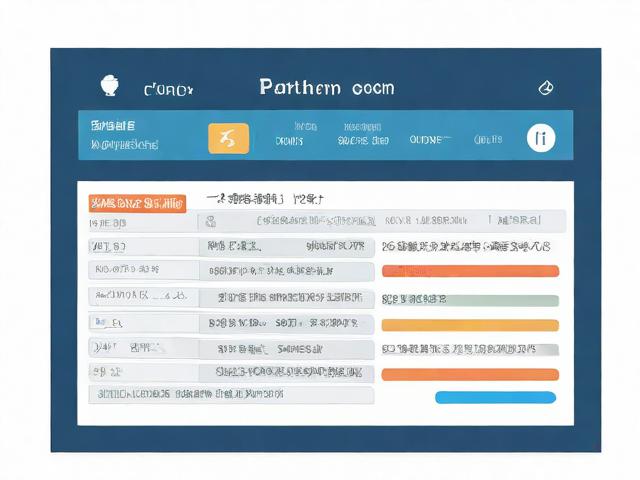This screenshot has height=480, width=640.
Task: Click the gray-green progress bar
Action: pos(470,299)
